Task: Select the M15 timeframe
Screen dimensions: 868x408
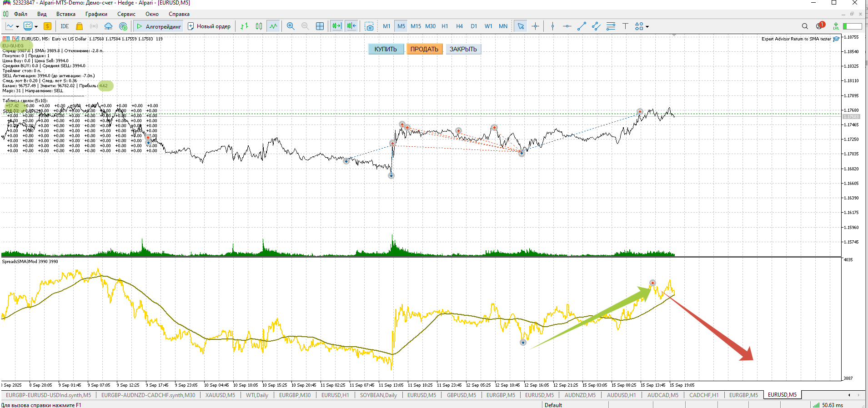Action: (x=416, y=26)
